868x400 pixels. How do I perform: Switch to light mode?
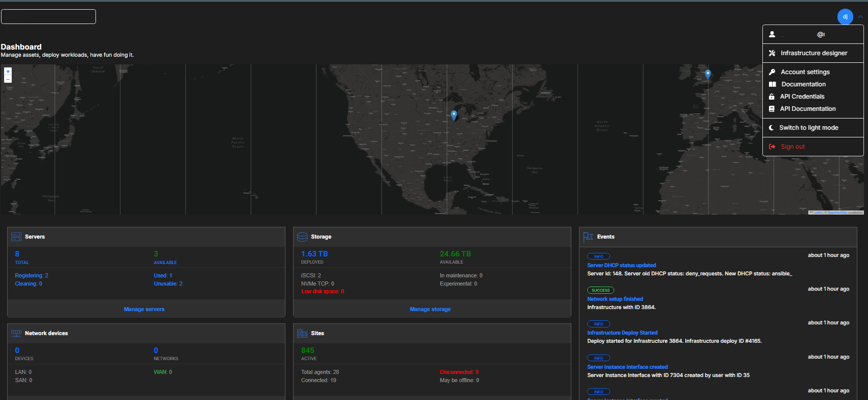point(808,128)
